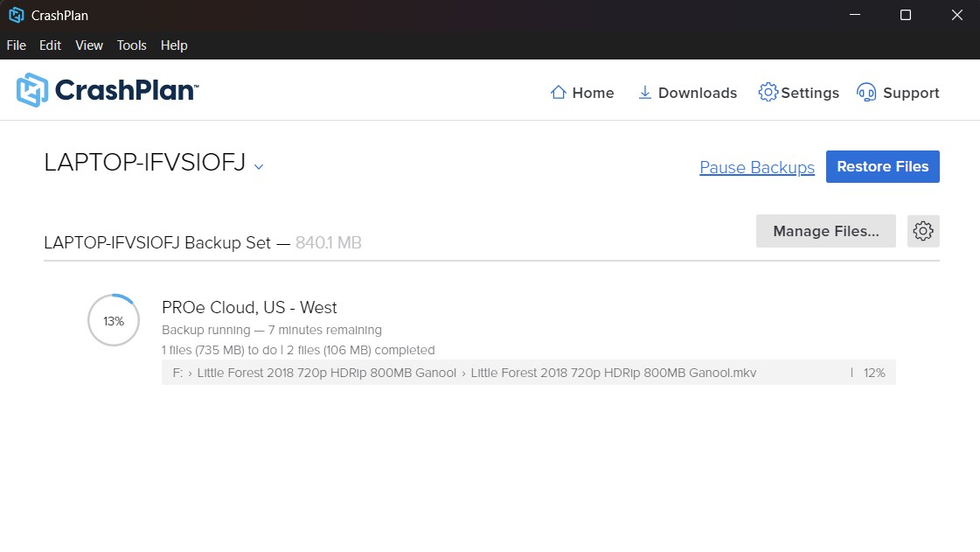Open the Support page

tap(898, 92)
